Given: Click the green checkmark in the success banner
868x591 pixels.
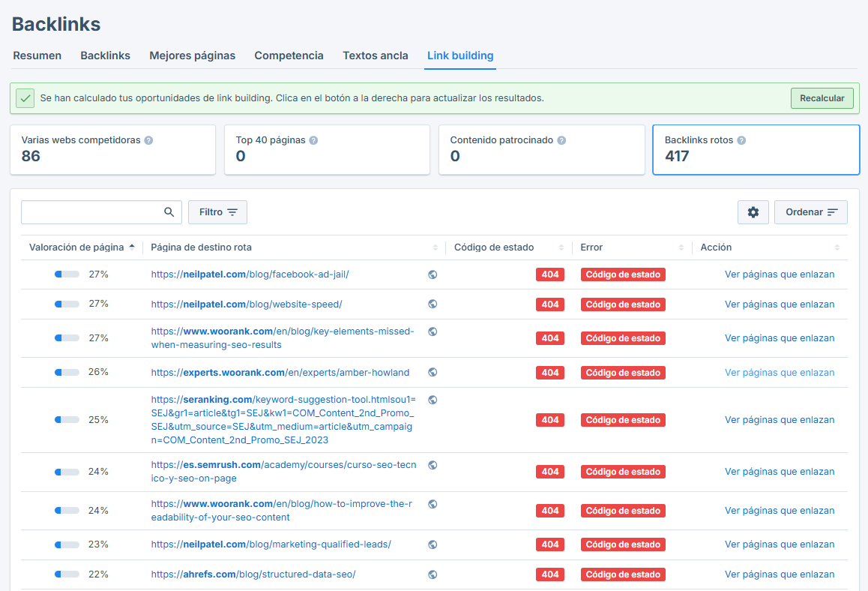Looking at the screenshot, I should pyautogui.click(x=25, y=97).
